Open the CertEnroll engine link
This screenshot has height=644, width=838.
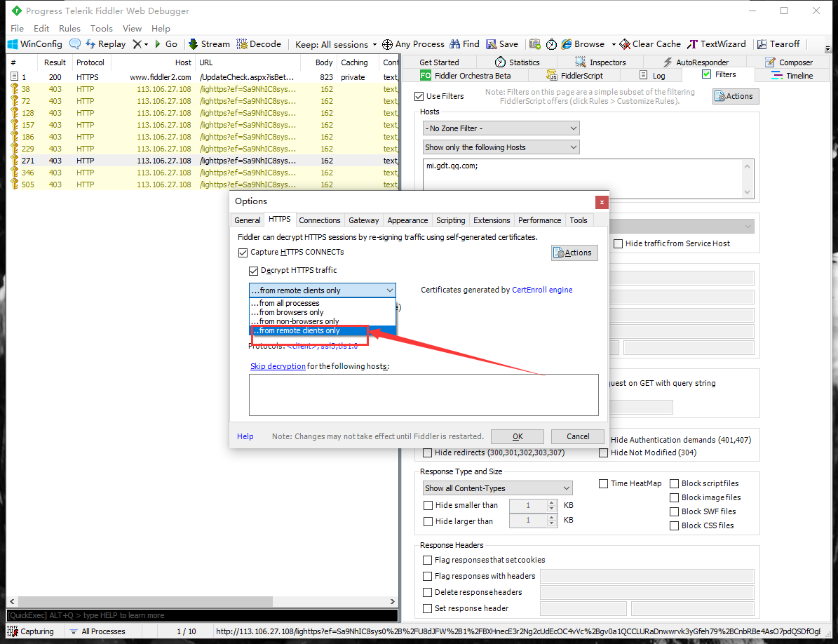[x=542, y=290]
